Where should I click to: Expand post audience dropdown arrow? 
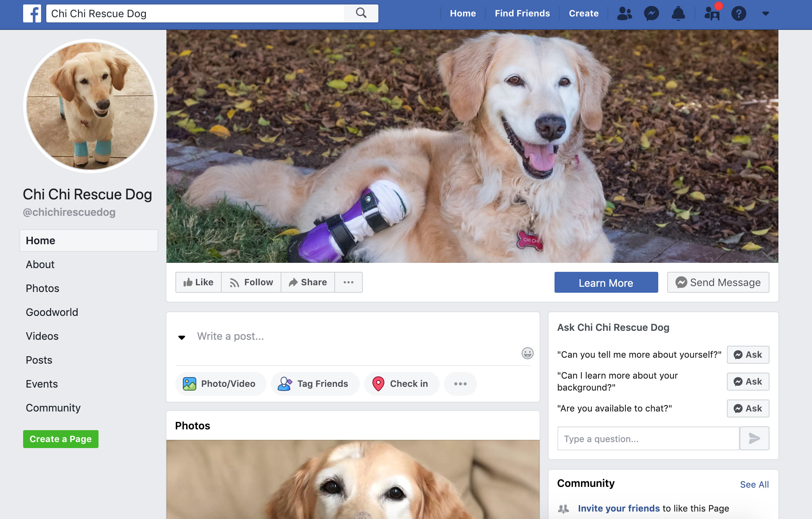pyautogui.click(x=182, y=337)
